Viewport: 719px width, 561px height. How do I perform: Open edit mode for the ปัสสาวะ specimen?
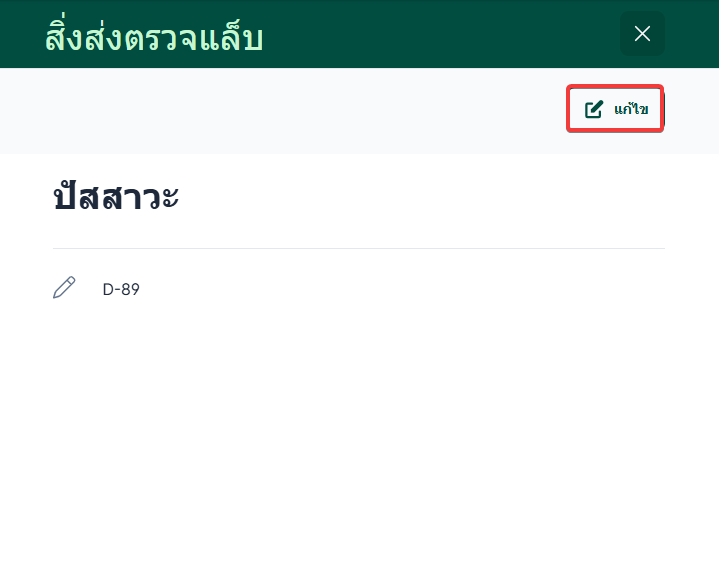[615, 110]
